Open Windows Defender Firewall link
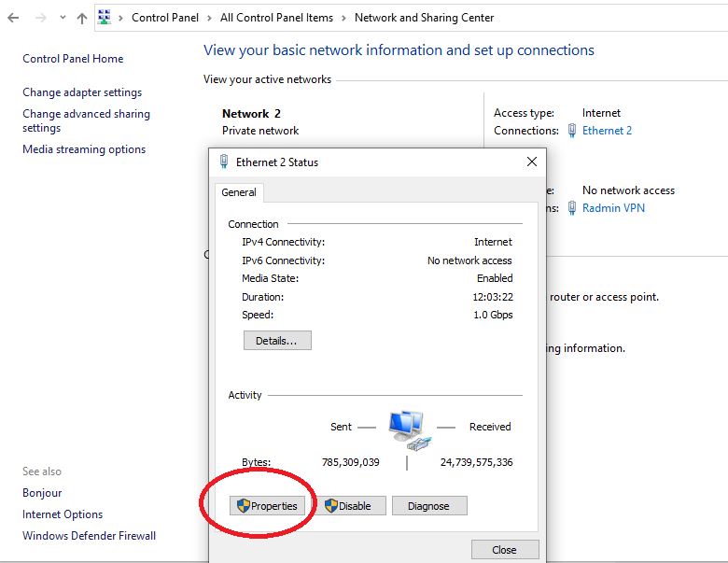 (x=89, y=536)
